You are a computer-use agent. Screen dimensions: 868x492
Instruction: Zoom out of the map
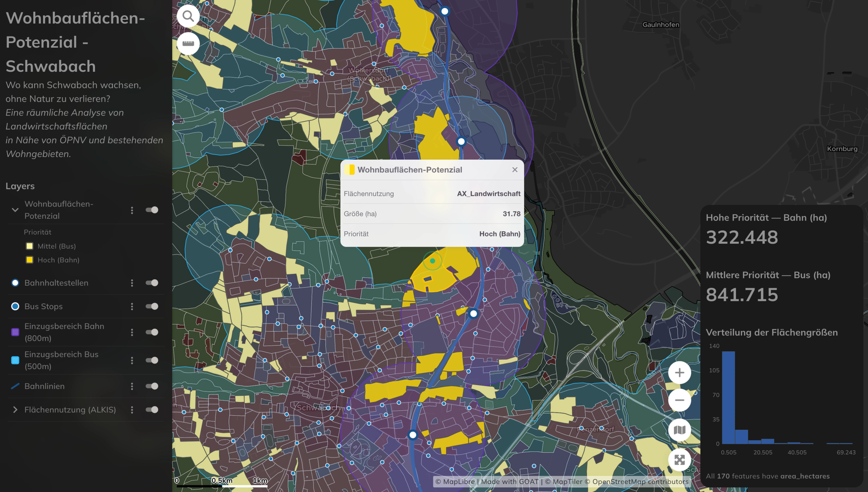pyautogui.click(x=680, y=400)
